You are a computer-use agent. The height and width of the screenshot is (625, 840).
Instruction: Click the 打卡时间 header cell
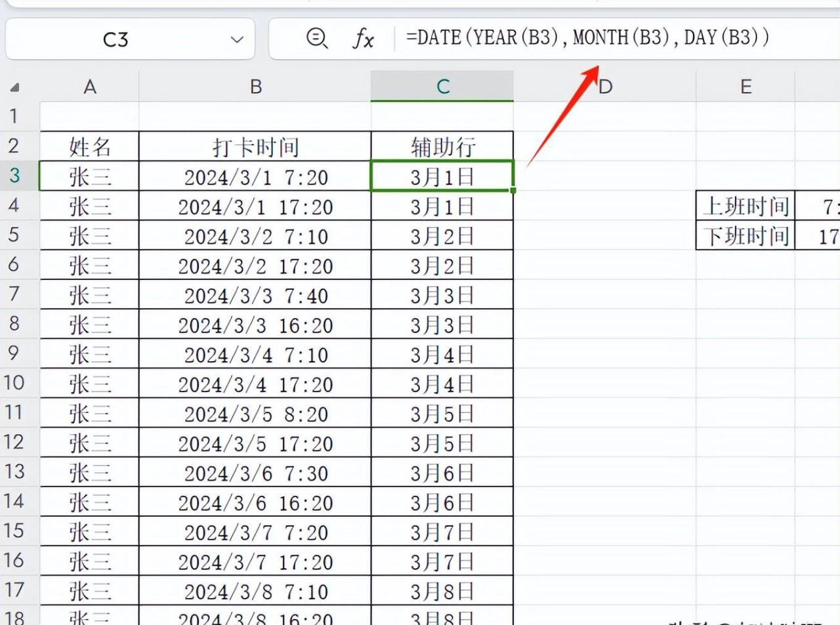[x=255, y=146]
